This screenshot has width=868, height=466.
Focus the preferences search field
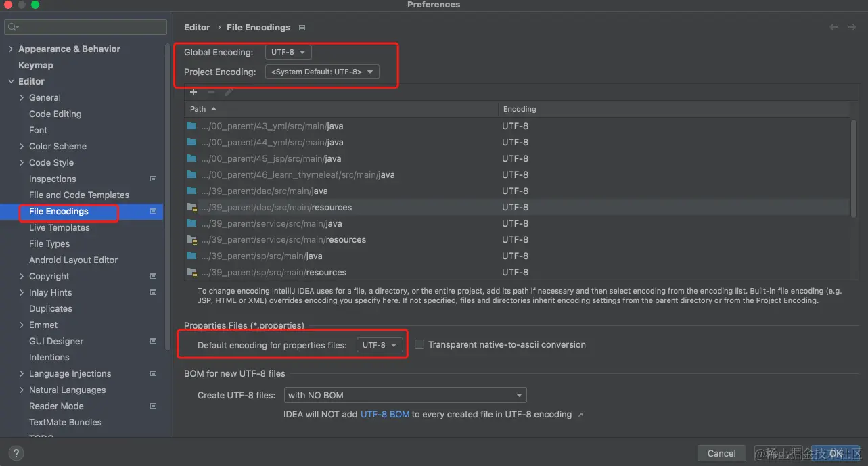click(x=85, y=27)
